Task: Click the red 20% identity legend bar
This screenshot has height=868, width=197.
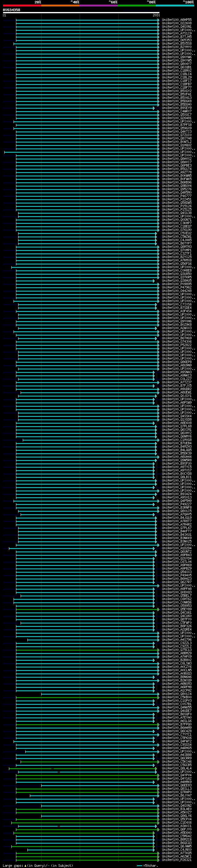Action: 22,6
